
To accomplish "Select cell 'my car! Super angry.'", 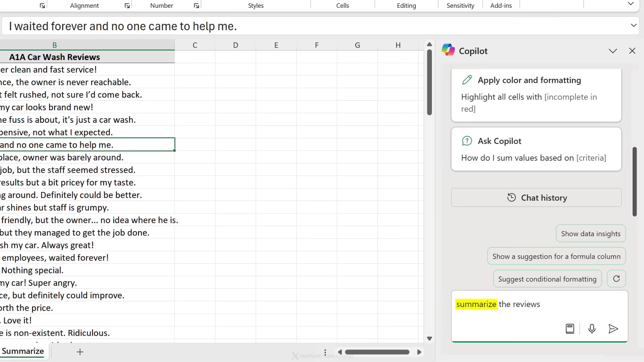I will pyautogui.click(x=87, y=283).
